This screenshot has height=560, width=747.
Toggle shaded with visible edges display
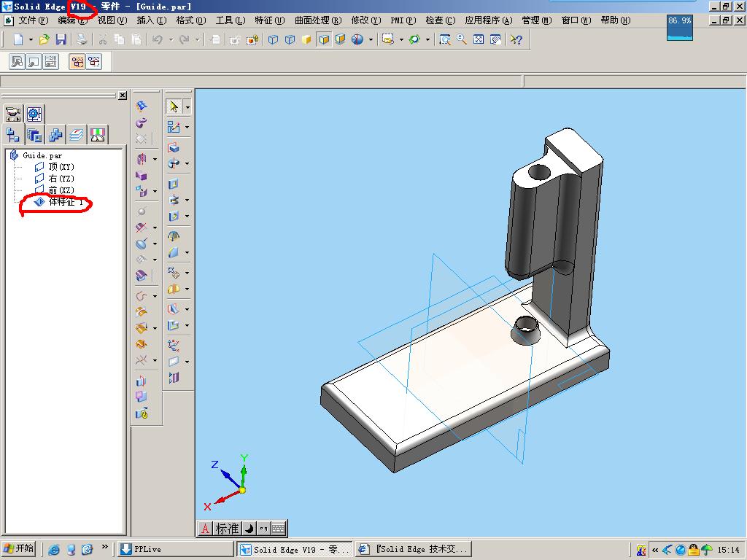tap(323, 39)
